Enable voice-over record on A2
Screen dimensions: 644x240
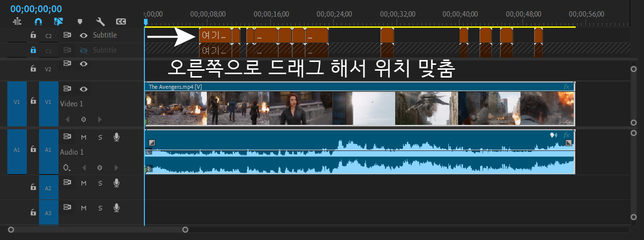tap(116, 182)
